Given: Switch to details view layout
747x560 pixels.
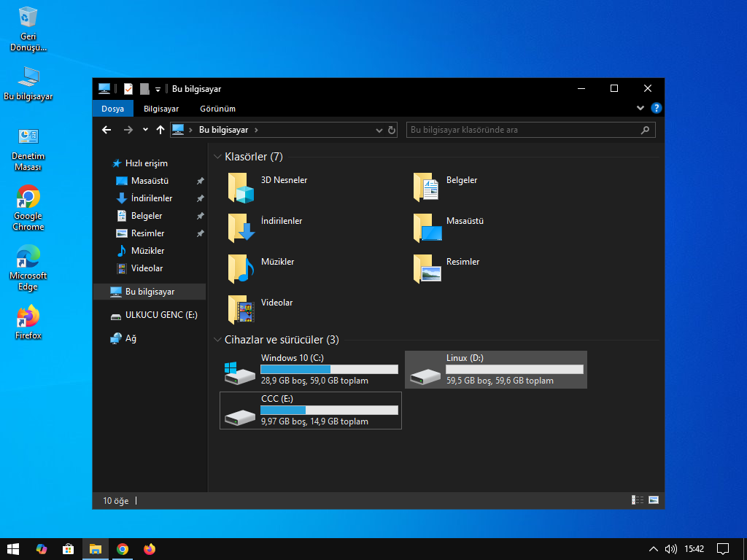Looking at the screenshot, I should click(x=638, y=500).
